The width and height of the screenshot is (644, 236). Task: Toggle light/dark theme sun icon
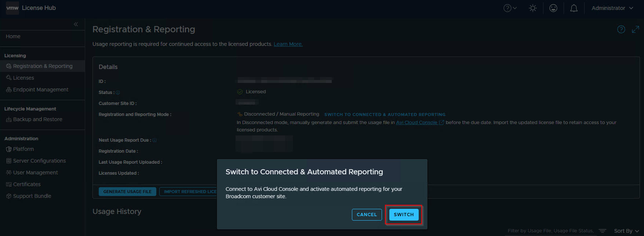[533, 8]
